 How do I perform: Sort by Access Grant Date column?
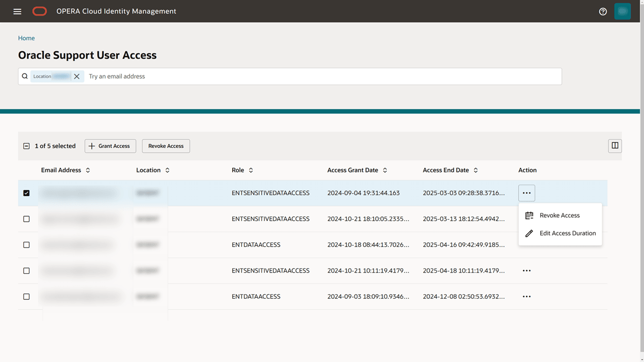click(x=385, y=170)
